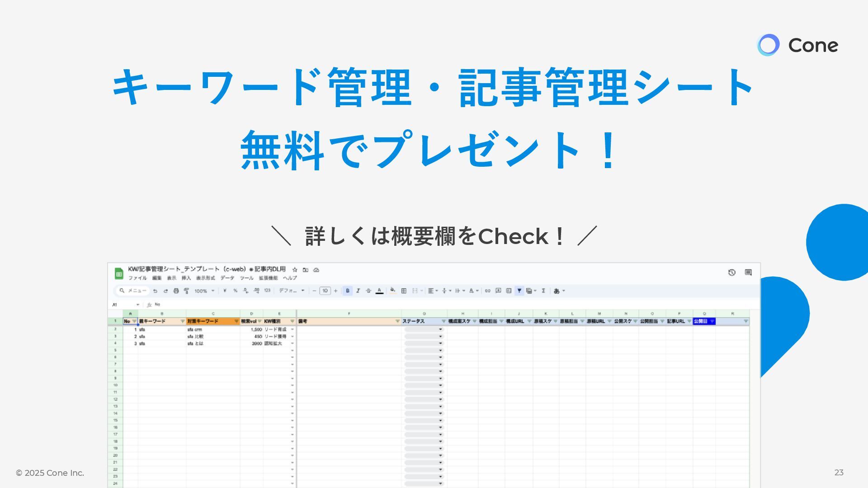Open the comments panel icon
This screenshot has height=488, width=868.
pyautogui.click(x=748, y=272)
